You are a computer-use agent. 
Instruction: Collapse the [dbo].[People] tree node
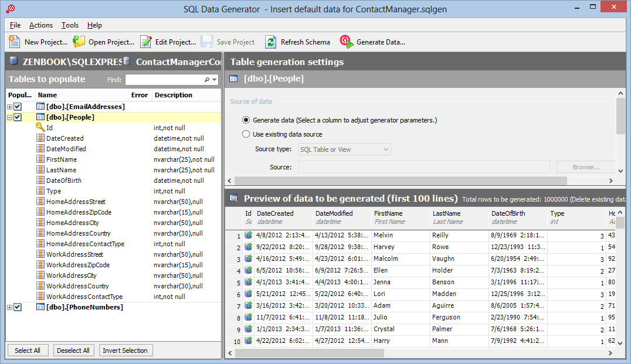pyautogui.click(x=9, y=117)
